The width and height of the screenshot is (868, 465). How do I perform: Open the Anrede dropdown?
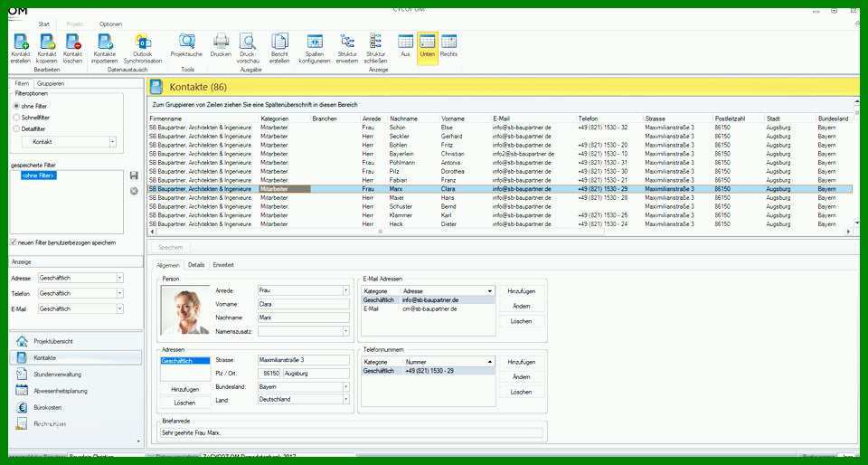pos(346,290)
